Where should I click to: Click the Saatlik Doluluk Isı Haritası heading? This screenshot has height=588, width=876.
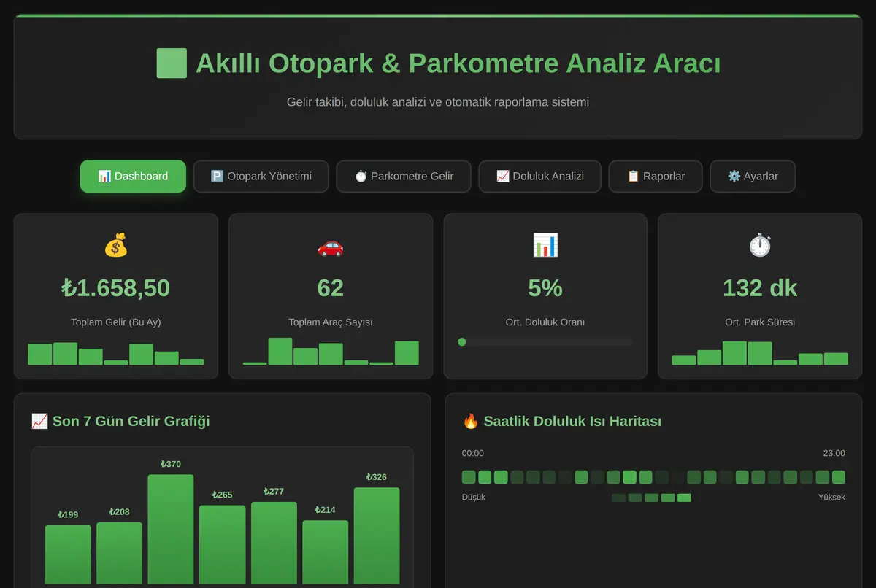(562, 421)
